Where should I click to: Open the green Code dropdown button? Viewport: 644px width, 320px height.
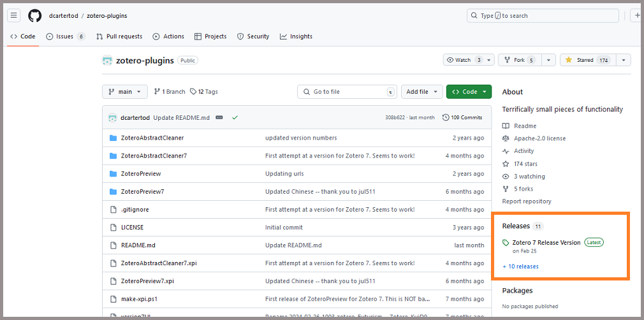tap(469, 92)
